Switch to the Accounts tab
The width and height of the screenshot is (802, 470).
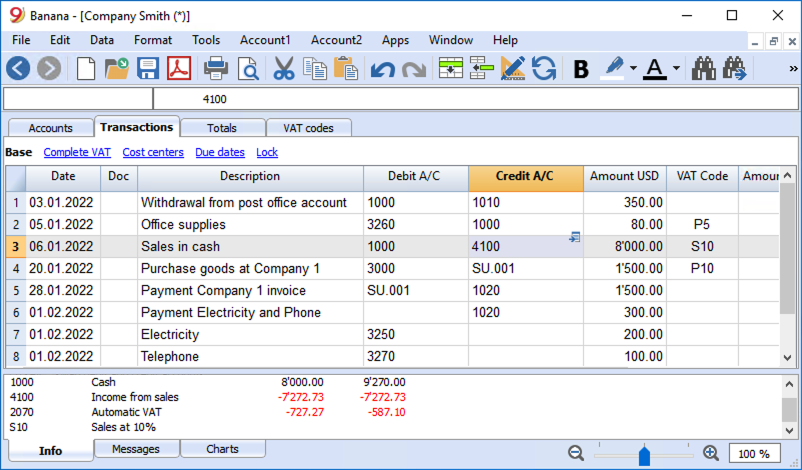(x=51, y=128)
